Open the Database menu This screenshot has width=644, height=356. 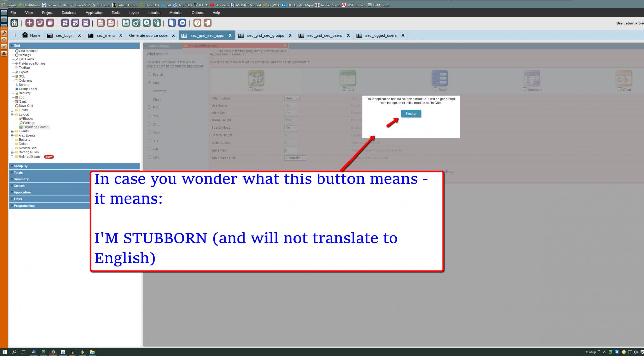(x=69, y=13)
